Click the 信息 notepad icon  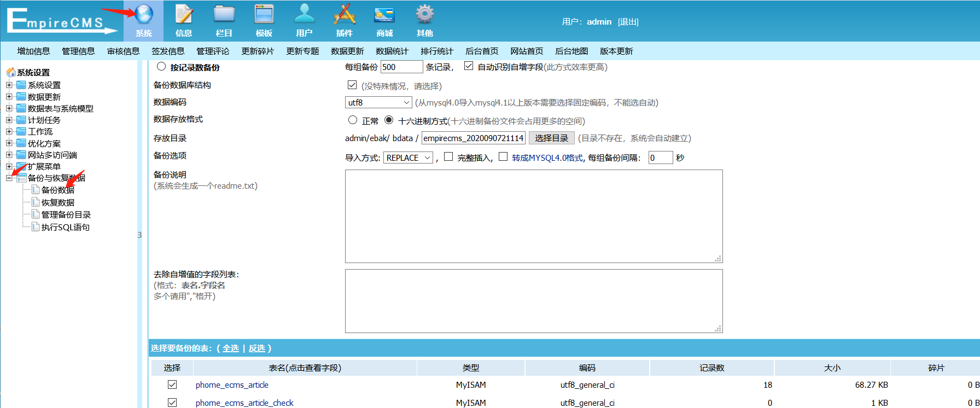(x=184, y=15)
